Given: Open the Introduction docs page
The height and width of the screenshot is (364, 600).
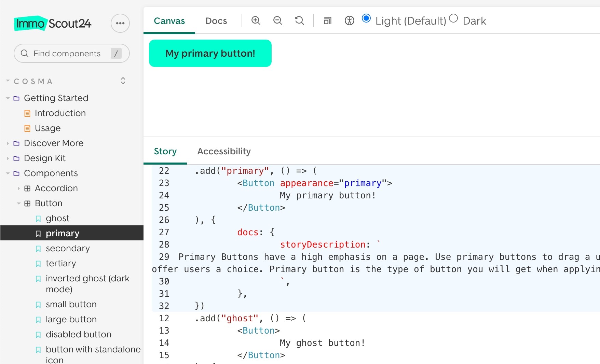Looking at the screenshot, I should [x=60, y=113].
